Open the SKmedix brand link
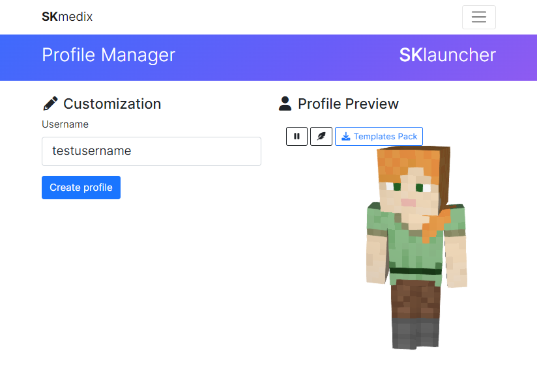The image size is (537, 392). point(67,17)
